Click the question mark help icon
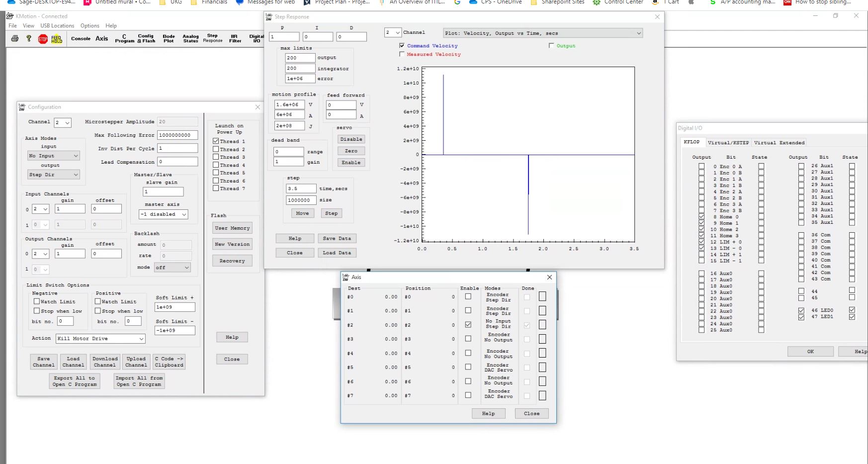Viewport: 868px width, 464px height. 29,39
